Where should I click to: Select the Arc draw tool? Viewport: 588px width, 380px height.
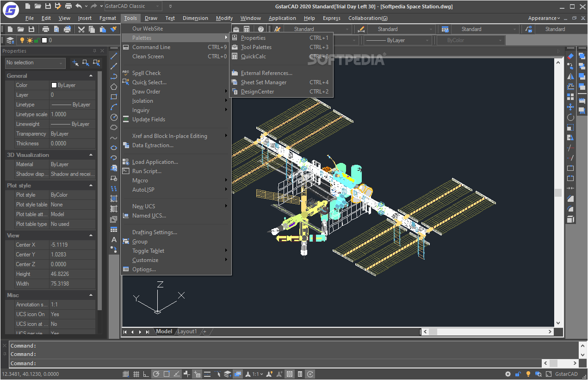coord(114,107)
